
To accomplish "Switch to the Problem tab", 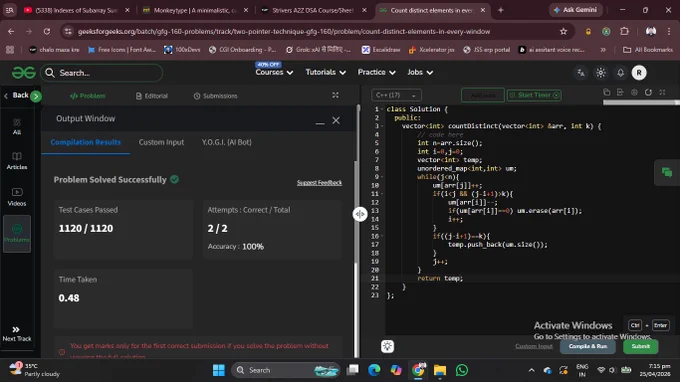I will (87, 96).
